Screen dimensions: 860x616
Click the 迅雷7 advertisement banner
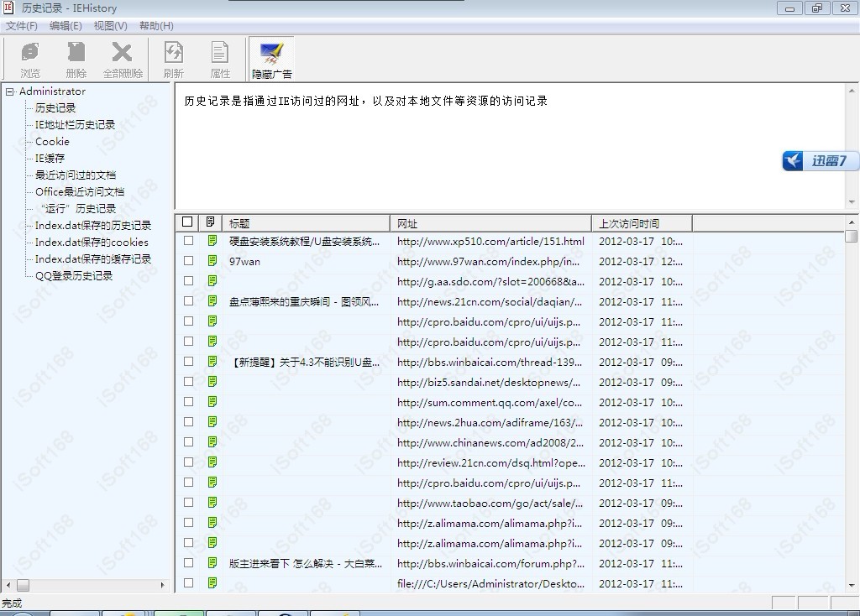(820, 161)
